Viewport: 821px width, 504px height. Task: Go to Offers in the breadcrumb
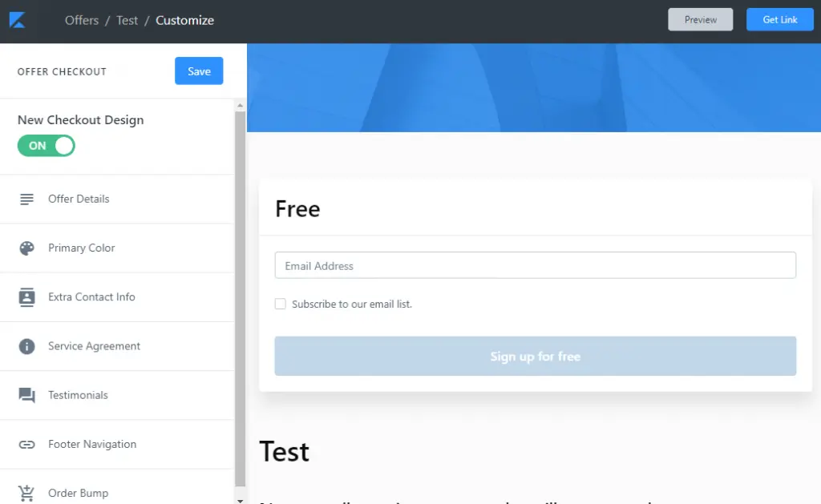tap(82, 20)
